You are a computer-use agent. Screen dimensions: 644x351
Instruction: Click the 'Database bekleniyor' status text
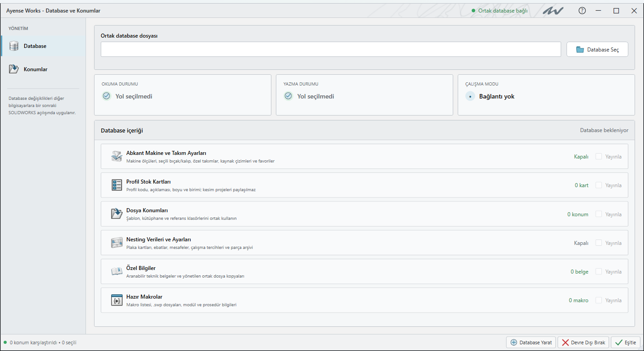pos(604,130)
